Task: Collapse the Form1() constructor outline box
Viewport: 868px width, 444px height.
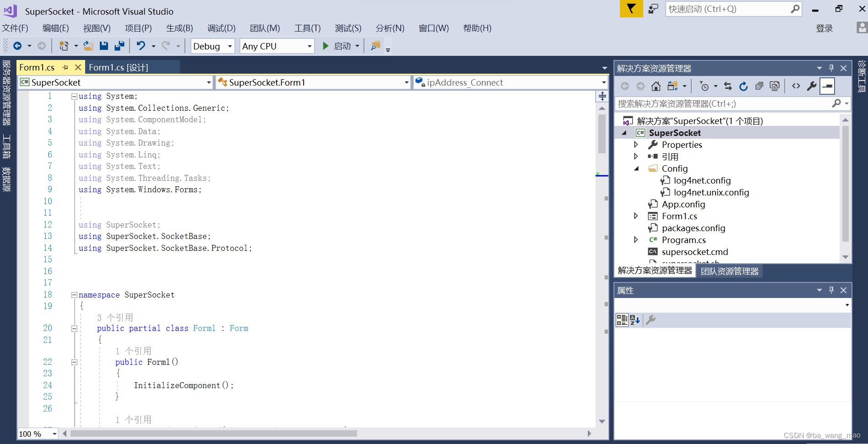Action: click(74, 362)
